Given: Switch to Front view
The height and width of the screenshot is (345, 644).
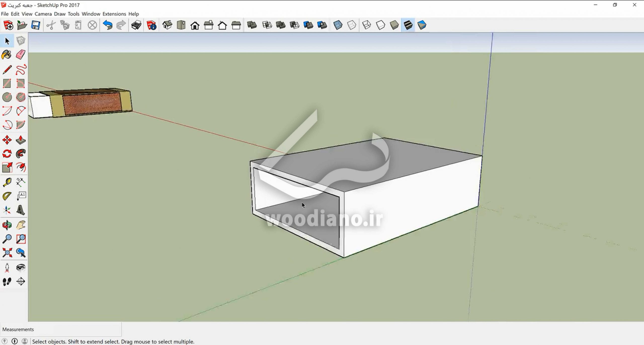Looking at the screenshot, I should [x=195, y=25].
